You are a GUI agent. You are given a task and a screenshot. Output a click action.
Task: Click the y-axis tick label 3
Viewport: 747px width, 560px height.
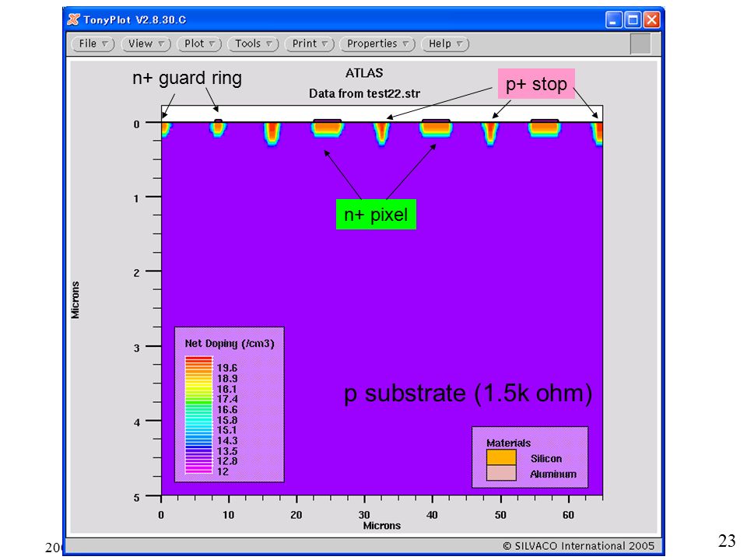coord(137,348)
